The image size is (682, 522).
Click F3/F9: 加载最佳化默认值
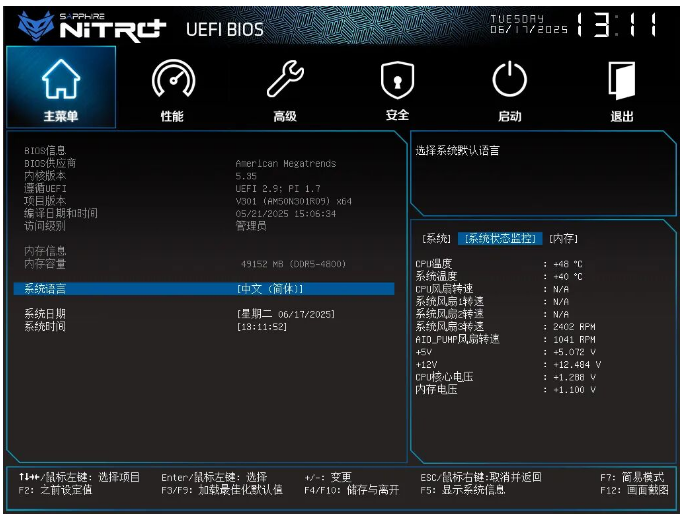(221, 490)
